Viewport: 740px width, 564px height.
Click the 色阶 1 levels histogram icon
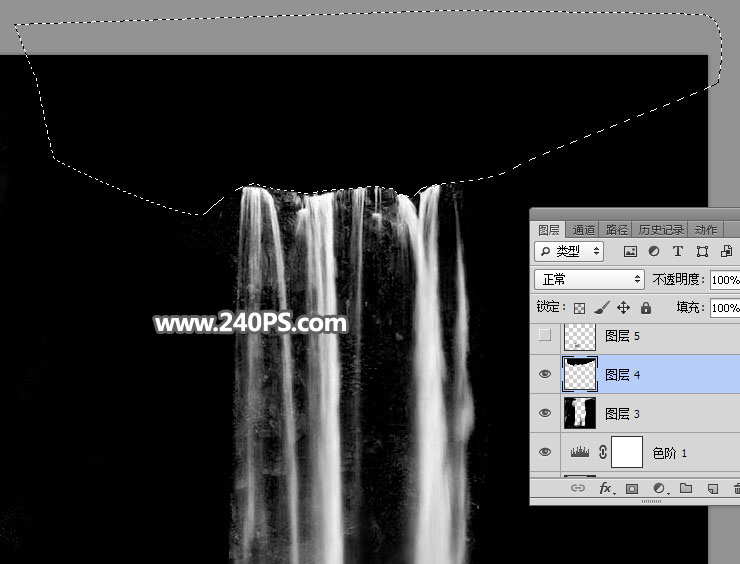click(x=580, y=452)
